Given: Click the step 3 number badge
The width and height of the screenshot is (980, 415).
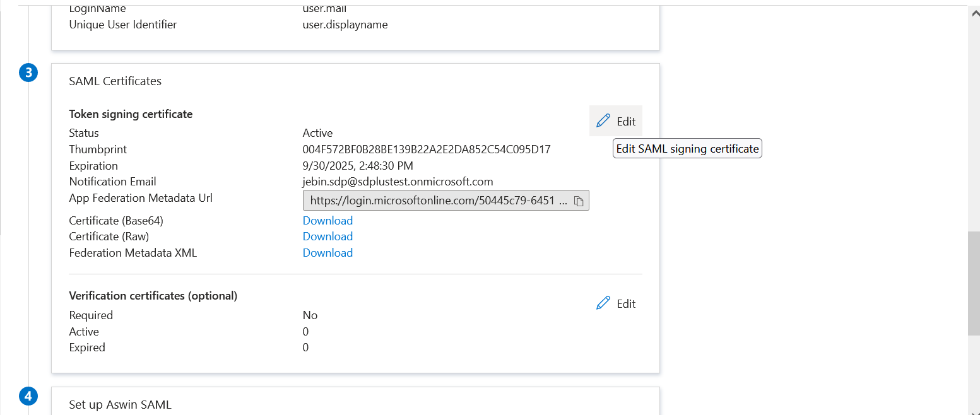Looking at the screenshot, I should click(x=28, y=73).
